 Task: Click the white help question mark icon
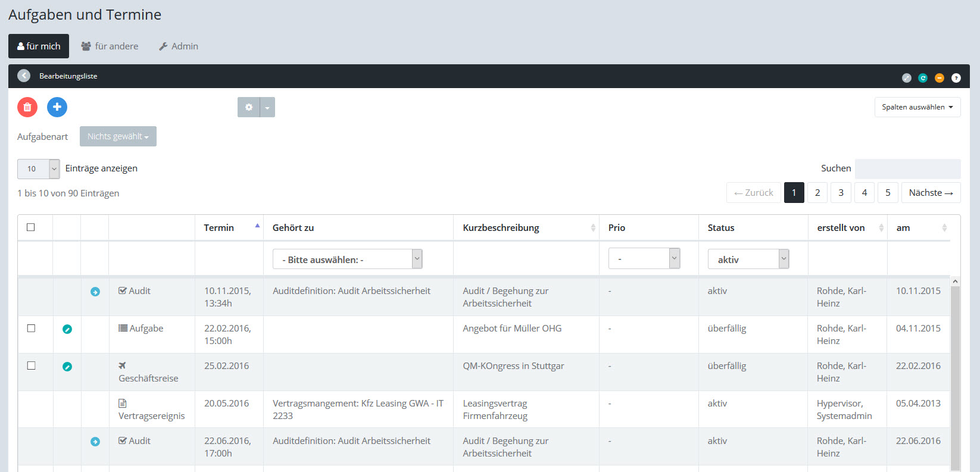(x=956, y=78)
